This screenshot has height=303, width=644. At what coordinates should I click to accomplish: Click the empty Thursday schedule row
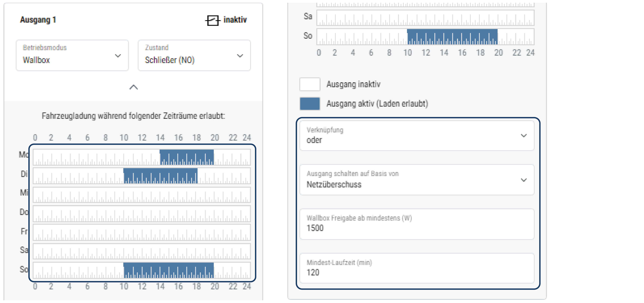142,214
